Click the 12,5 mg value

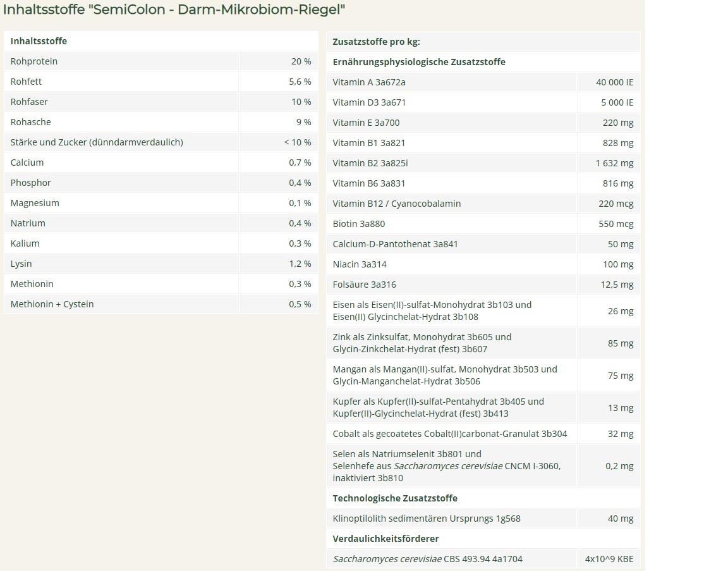[617, 284]
